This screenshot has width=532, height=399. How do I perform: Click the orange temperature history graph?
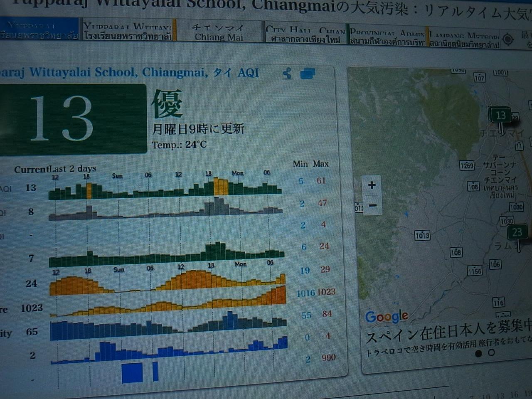(166, 283)
